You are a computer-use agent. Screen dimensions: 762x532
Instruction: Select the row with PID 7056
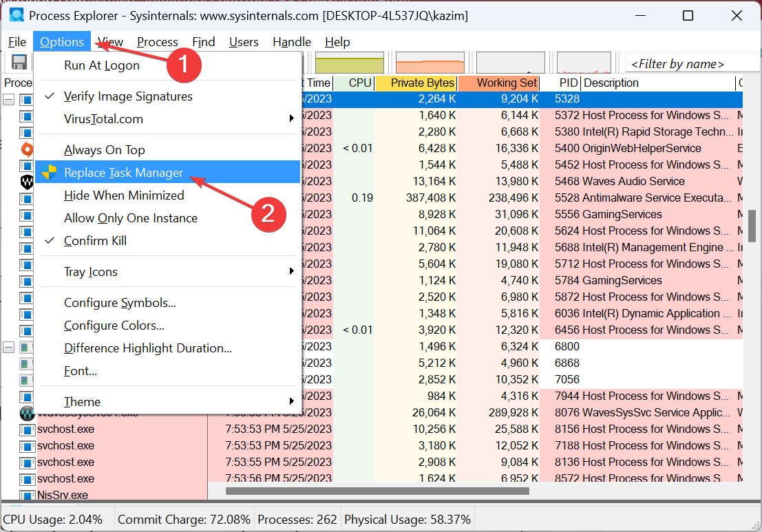(522, 380)
